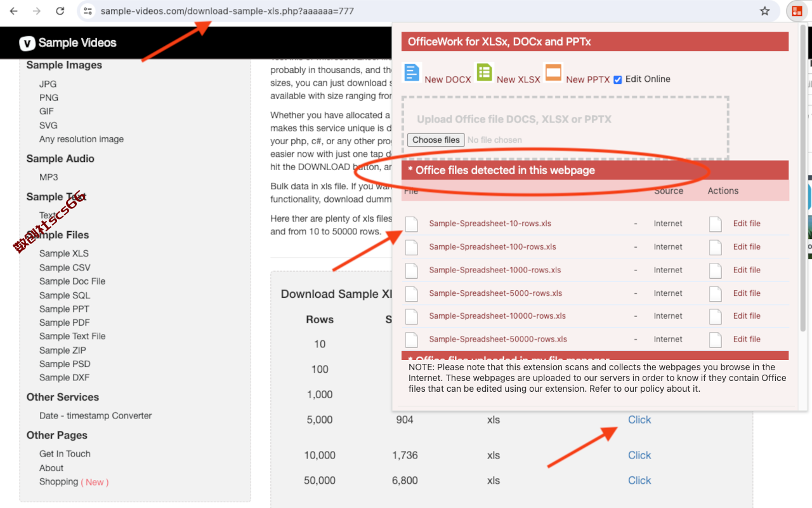The width and height of the screenshot is (812, 508).
Task: Open the MP3 sample audio link
Action: 48,177
